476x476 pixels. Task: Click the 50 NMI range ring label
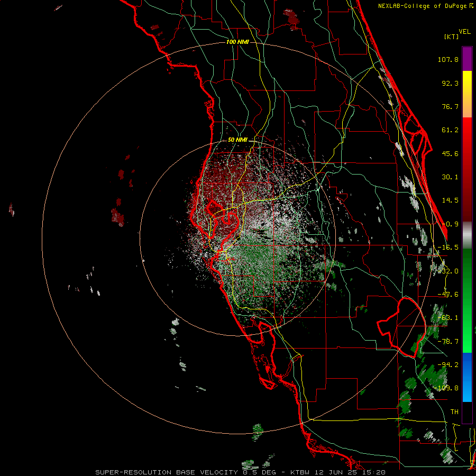point(237,140)
